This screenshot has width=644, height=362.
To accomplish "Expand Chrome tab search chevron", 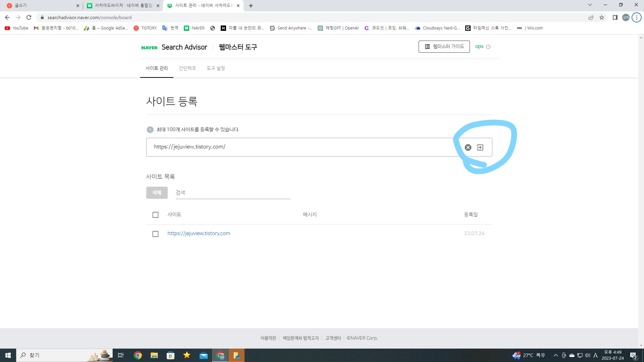I will pyautogui.click(x=590, y=5).
